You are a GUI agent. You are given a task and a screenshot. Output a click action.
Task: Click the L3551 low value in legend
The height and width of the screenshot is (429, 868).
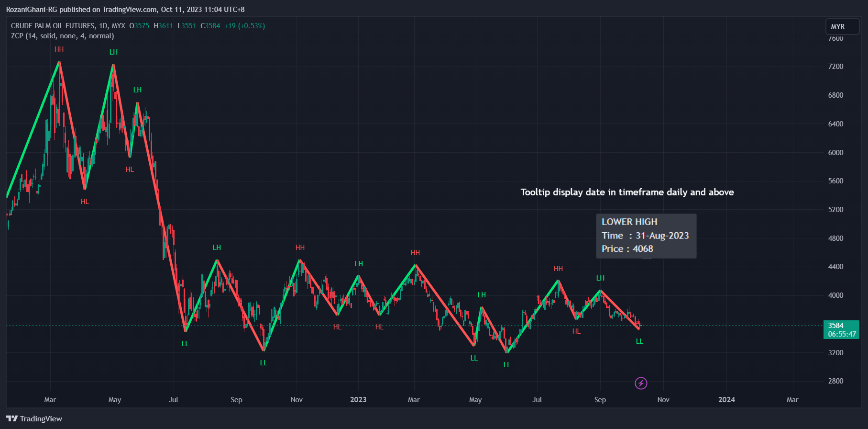(x=187, y=26)
